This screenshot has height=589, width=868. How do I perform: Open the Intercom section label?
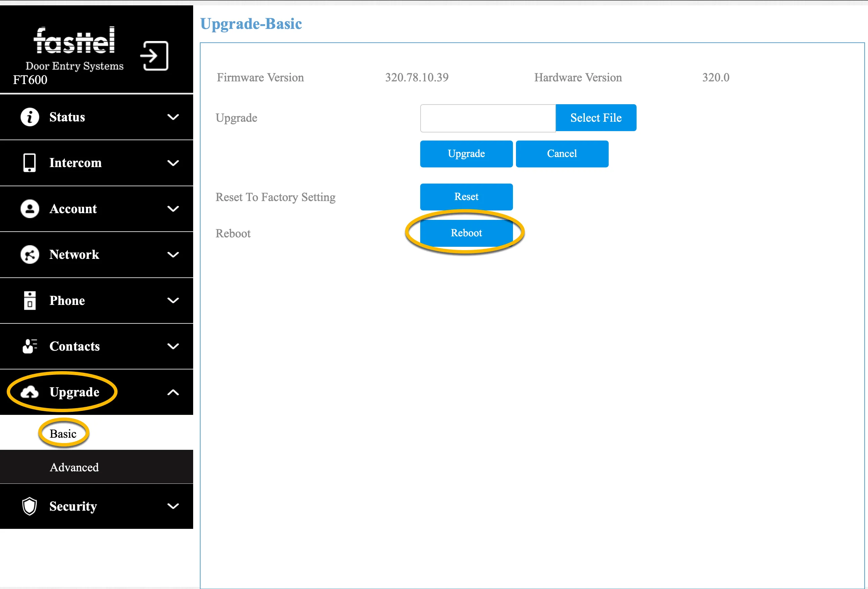point(76,163)
